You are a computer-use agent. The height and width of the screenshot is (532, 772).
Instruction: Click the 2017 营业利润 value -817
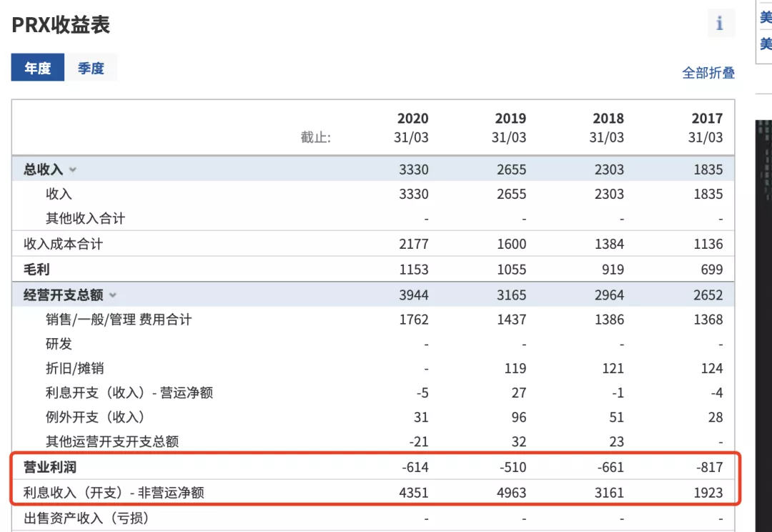[x=710, y=467]
